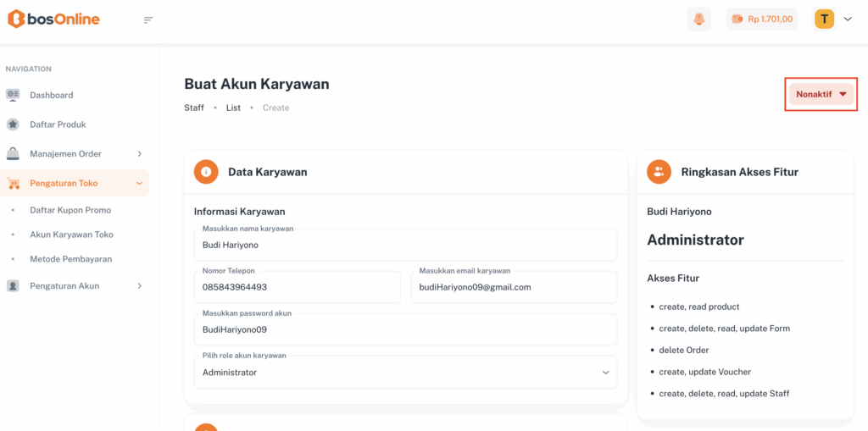The width and height of the screenshot is (868, 431).
Task: Click the Pengaturan Akun person icon
Action: click(x=13, y=286)
